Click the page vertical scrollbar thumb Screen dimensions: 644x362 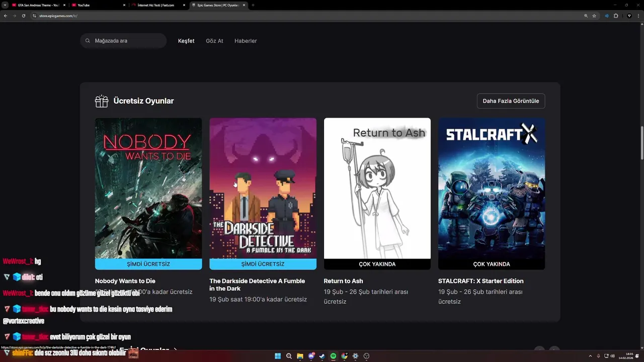tap(641, 143)
